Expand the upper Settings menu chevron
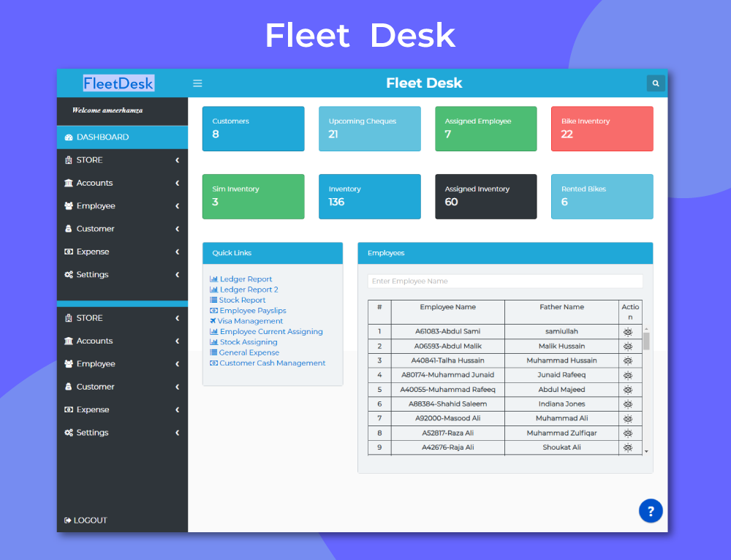The image size is (731, 560). (x=177, y=275)
